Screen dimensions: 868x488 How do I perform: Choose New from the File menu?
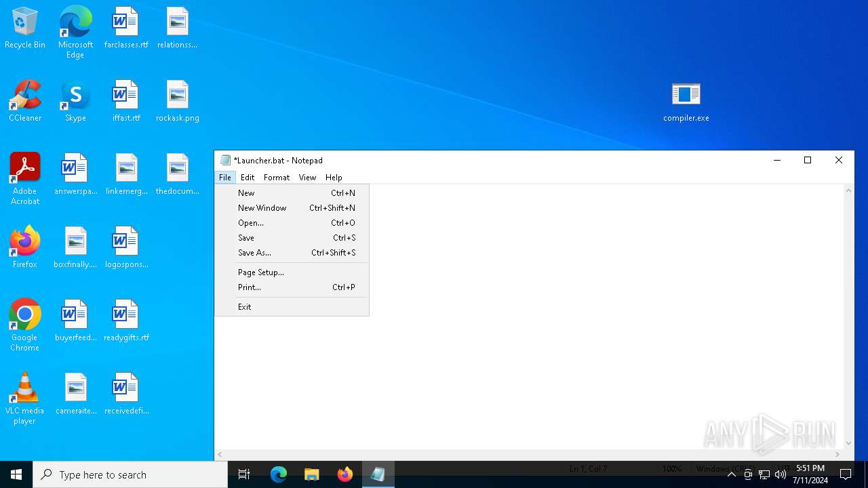292,193
